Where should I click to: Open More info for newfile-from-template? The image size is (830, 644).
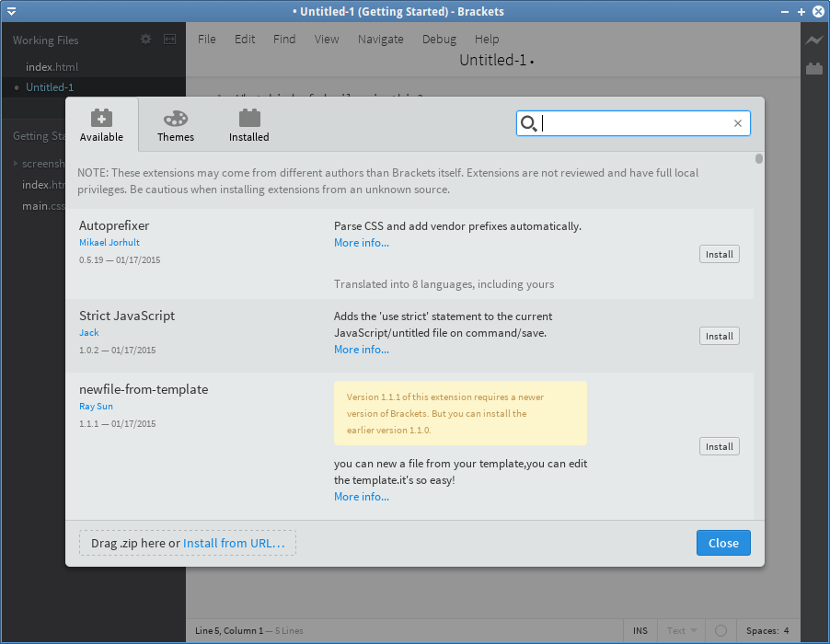(362, 497)
